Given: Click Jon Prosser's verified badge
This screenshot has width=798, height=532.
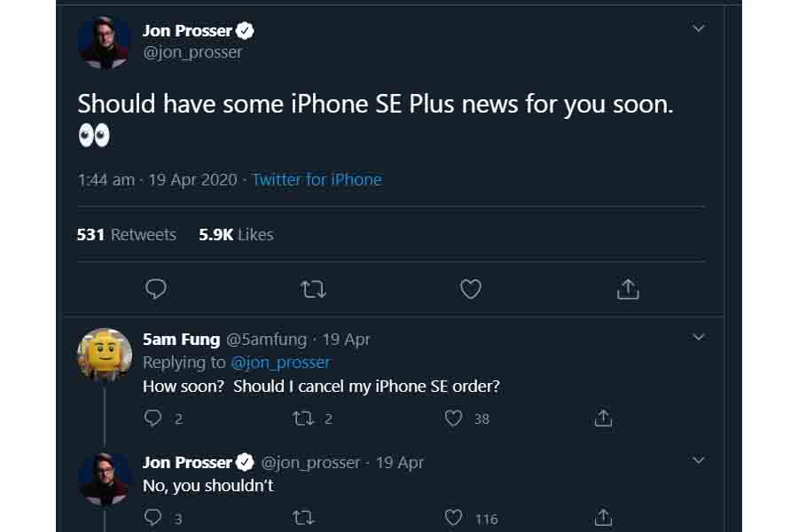Looking at the screenshot, I should (243, 29).
